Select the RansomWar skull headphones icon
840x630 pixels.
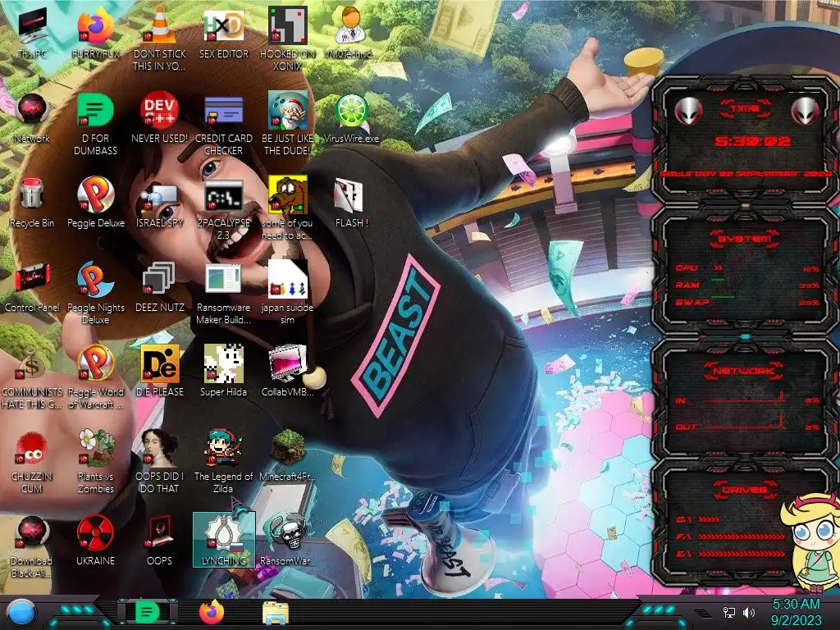click(x=287, y=541)
